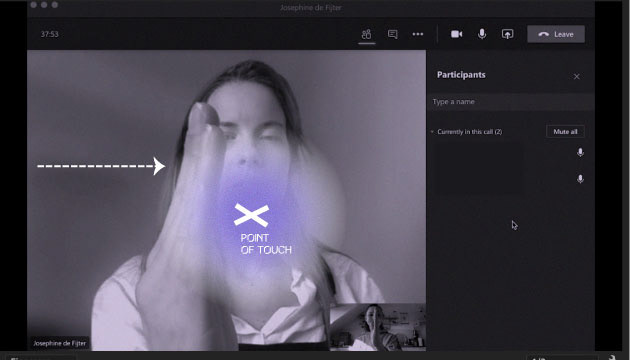Click the Participants panel heading
640x360 pixels.
(x=461, y=75)
